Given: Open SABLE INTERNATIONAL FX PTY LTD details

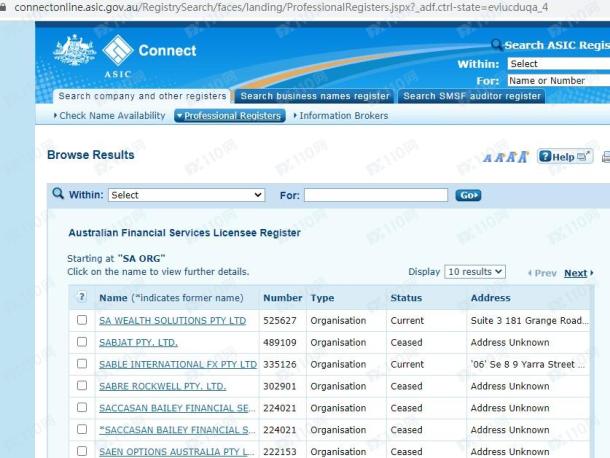Looking at the screenshot, I should coord(178,364).
